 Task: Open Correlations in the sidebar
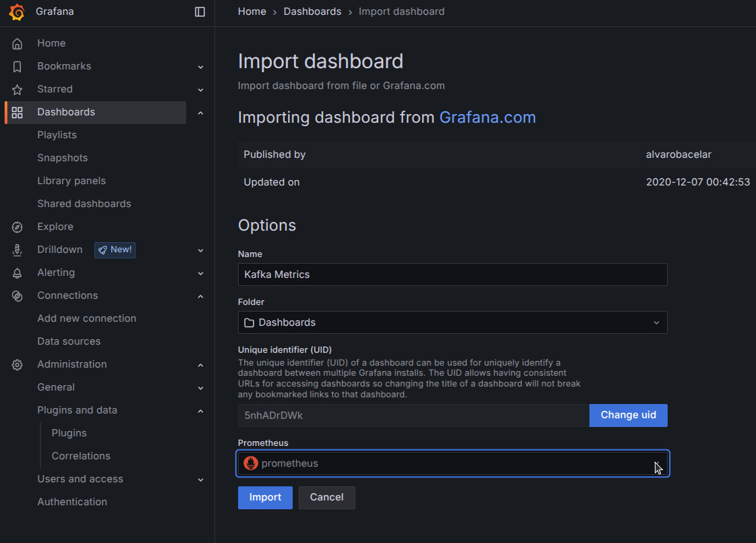(81, 456)
